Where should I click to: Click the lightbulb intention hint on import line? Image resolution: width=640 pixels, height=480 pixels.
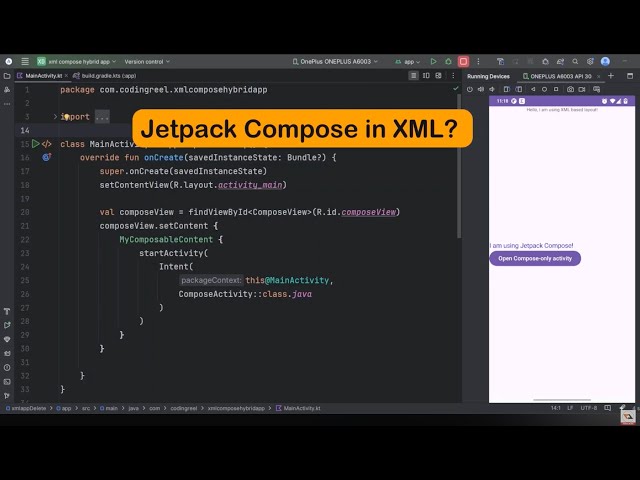coord(66,117)
